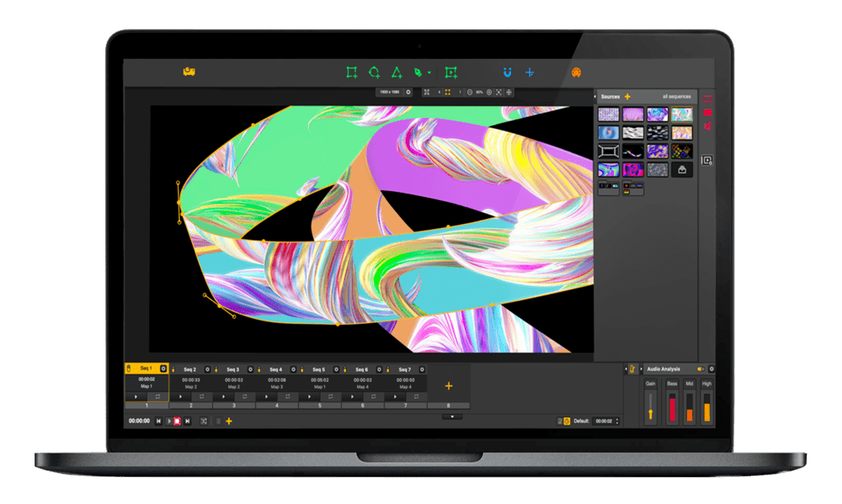Lock the Seq 1 sequence with the padlock
The width and height of the screenshot is (842, 504).
(x=128, y=369)
